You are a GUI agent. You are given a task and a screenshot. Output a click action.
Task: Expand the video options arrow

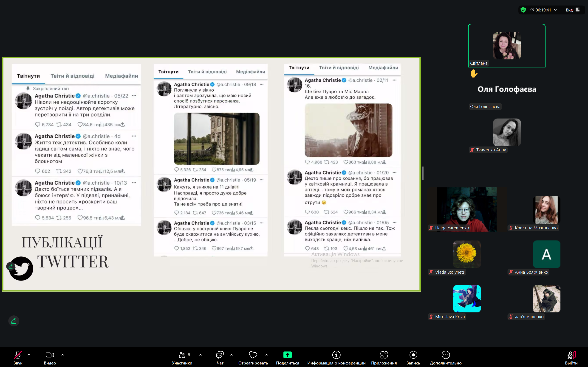[63, 355]
